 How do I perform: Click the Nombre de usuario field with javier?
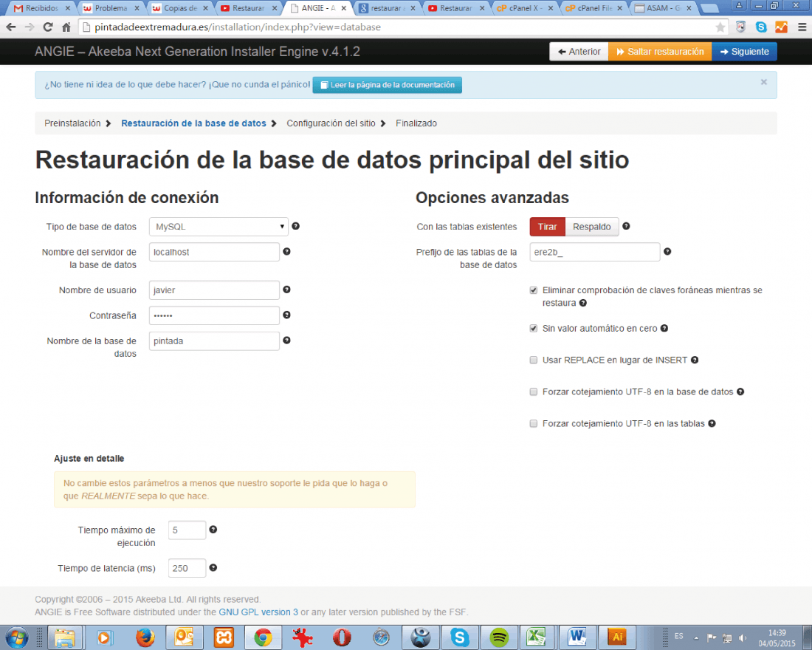[214, 290]
